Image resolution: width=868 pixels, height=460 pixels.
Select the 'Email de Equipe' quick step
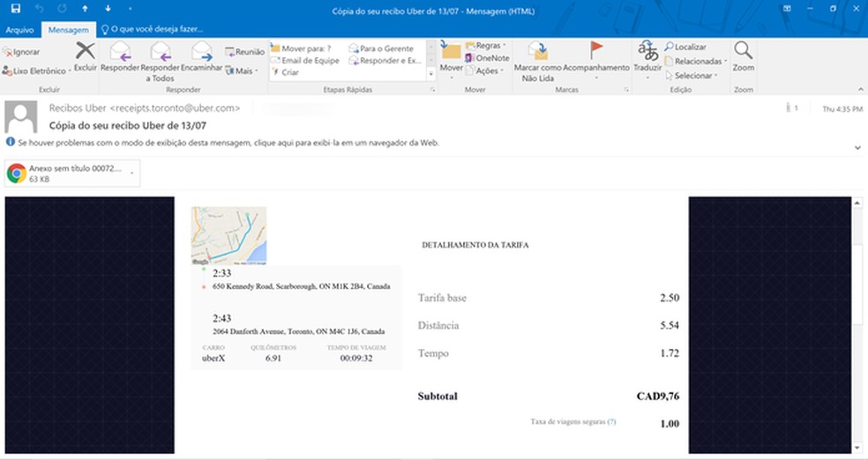click(305, 61)
